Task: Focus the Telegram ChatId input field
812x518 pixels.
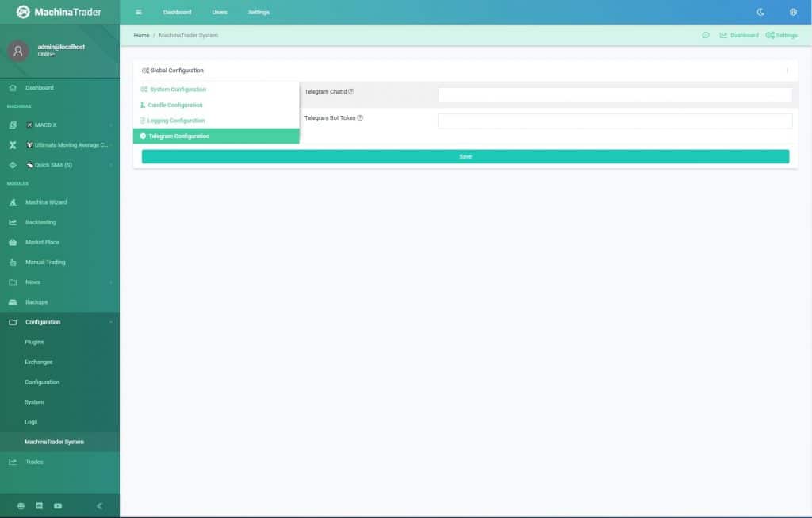Action: tap(615, 94)
